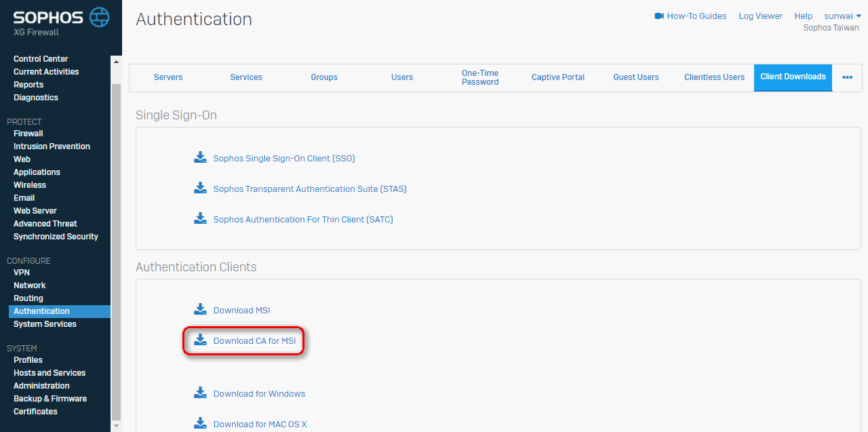Click the Help link
Screen dimensions: 868x432
[803, 16]
